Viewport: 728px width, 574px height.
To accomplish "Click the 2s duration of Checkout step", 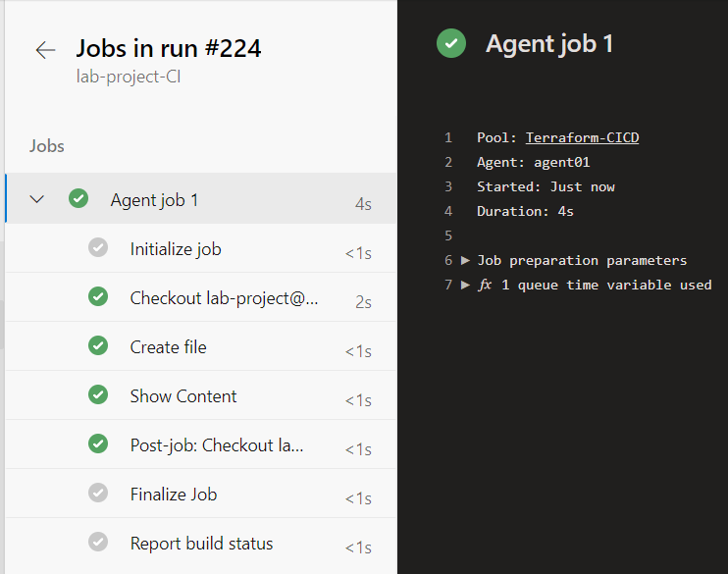I will [363, 302].
